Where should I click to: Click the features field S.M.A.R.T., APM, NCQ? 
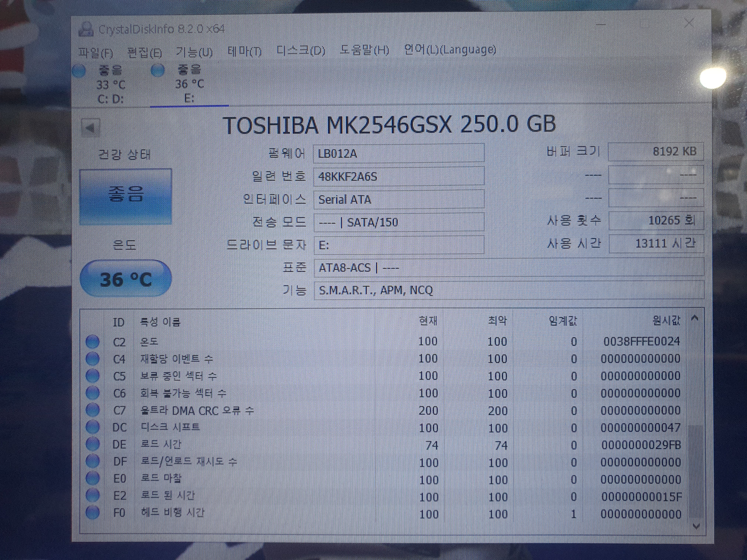point(509,290)
